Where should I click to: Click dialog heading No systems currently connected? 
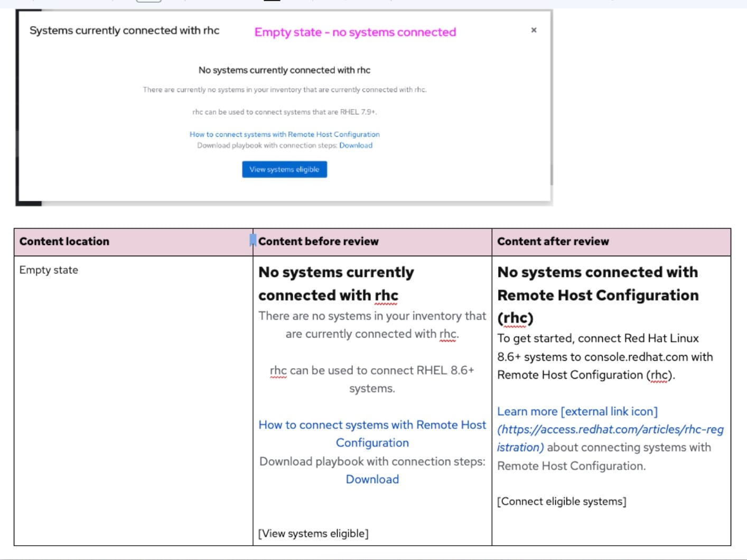coord(284,70)
